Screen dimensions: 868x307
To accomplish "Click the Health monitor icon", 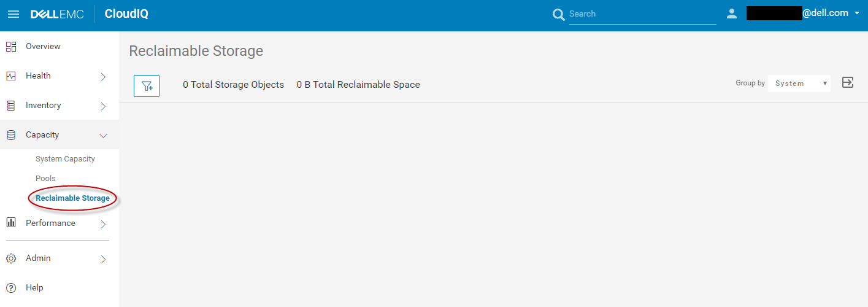I will click(11, 76).
